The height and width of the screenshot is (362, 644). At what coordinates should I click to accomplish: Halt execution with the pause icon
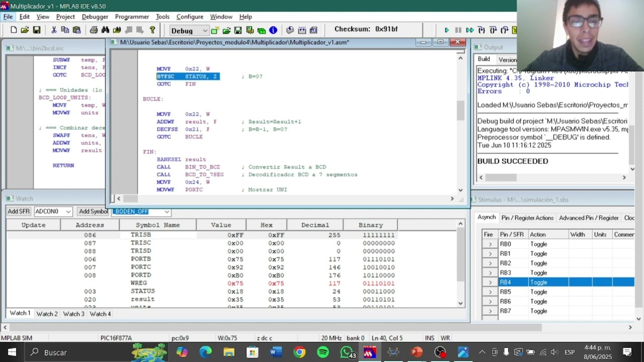(458, 30)
